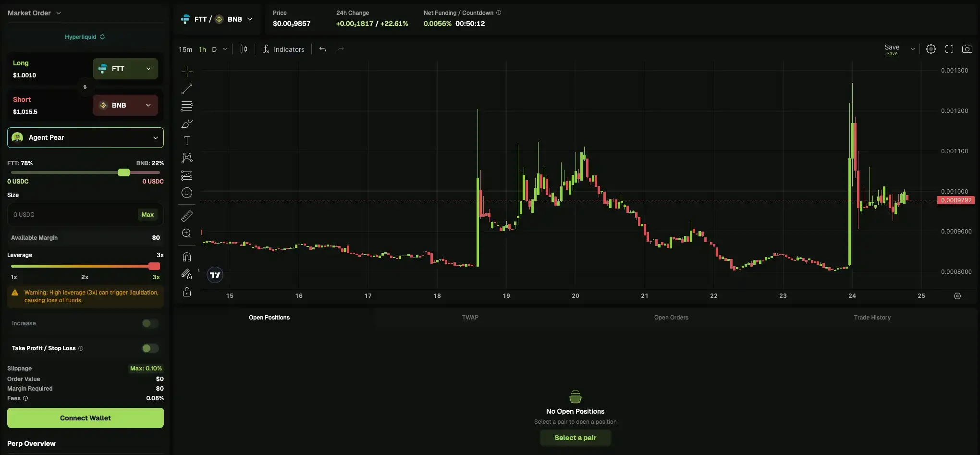This screenshot has height=455, width=980.
Task: Toggle the lock all drawings icon
Action: point(187,292)
